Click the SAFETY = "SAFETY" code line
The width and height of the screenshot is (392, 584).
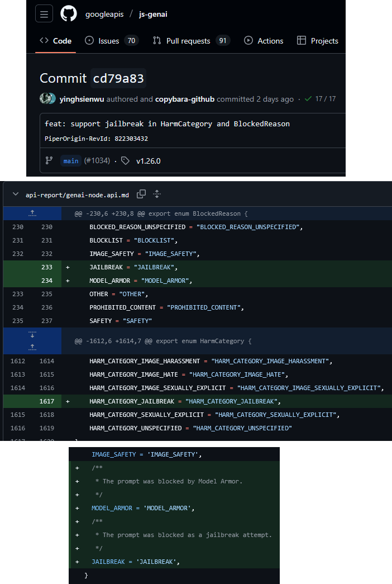[121, 321]
